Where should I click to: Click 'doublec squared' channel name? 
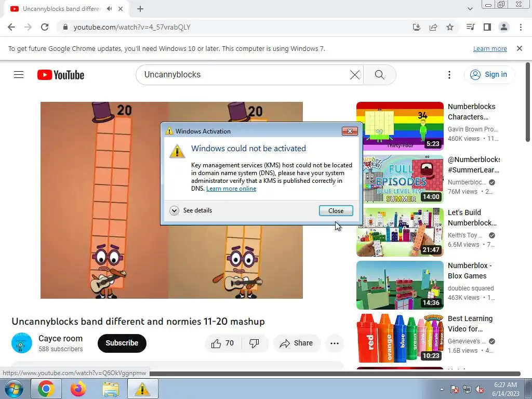(x=471, y=288)
